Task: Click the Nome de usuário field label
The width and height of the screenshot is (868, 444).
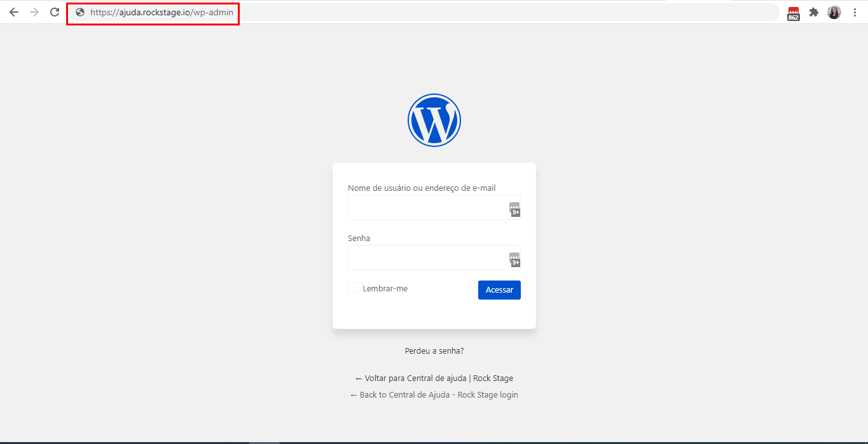Action: point(422,188)
